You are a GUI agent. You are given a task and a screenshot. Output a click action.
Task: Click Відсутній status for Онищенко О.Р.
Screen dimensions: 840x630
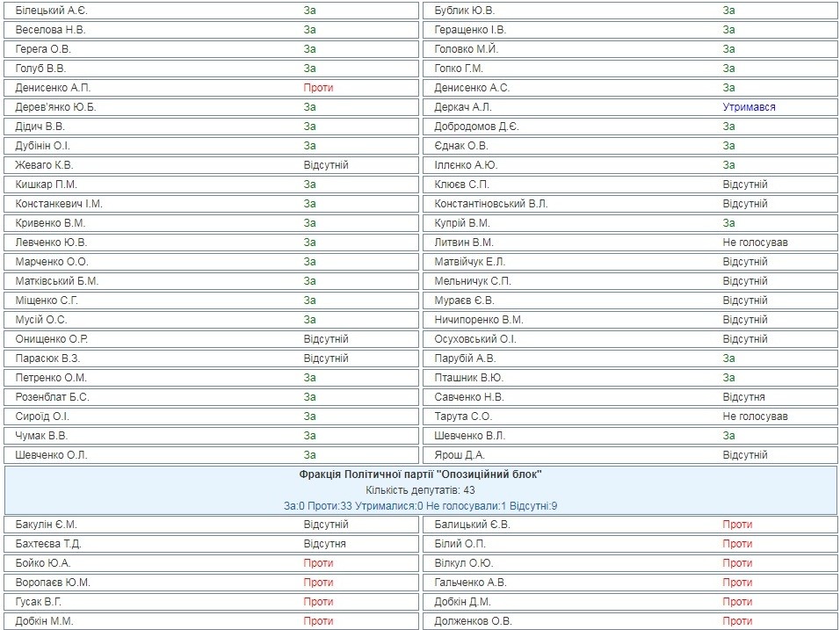coord(326,339)
